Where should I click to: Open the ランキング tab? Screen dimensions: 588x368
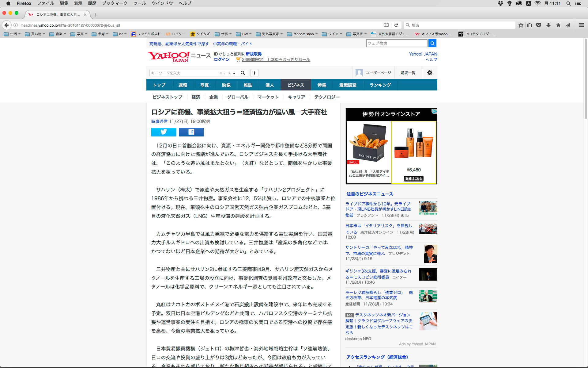point(380,85)
